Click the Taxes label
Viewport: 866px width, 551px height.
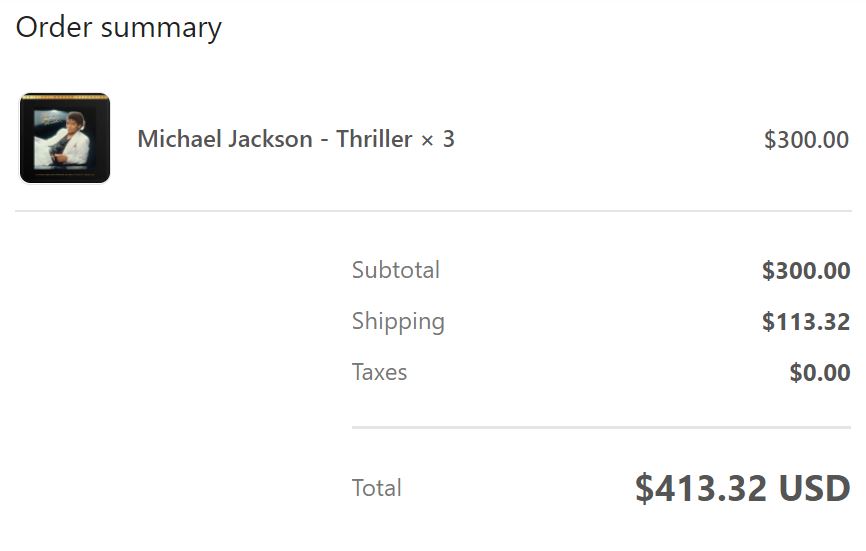(379, 372)
